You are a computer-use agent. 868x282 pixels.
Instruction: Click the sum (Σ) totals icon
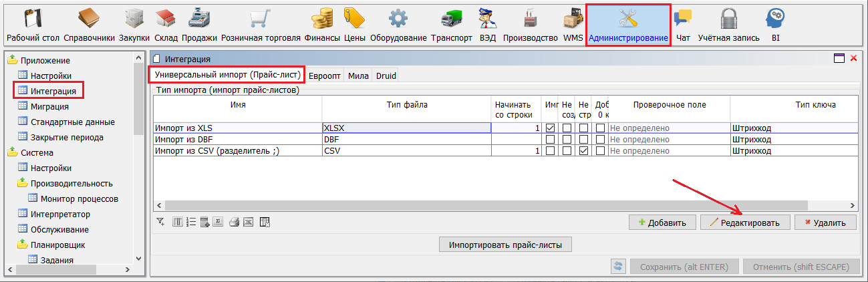click(218, 223)
